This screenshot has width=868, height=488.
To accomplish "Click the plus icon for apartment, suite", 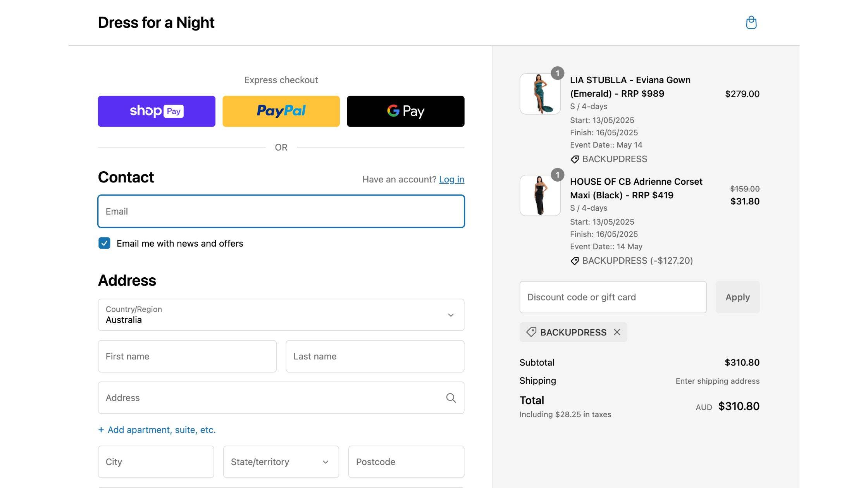I will click(x=101, y=430).
